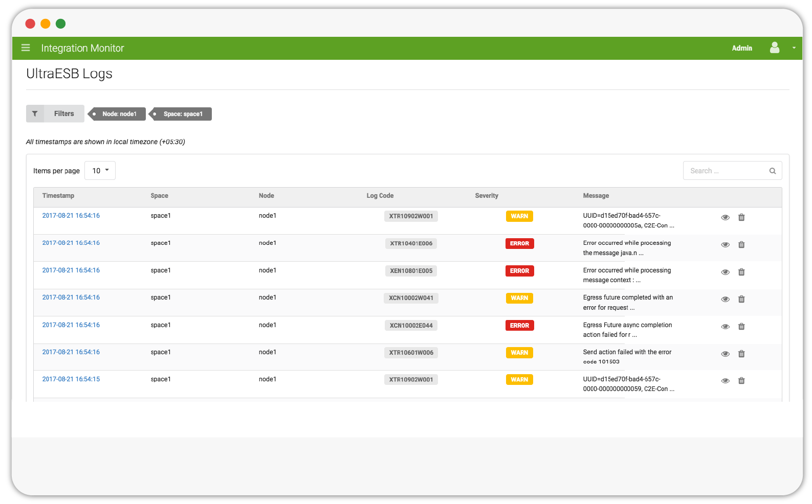Open timestamp link of XCN10002E044 row
Viewport: 812px width, 504px height.
[71, 325]
